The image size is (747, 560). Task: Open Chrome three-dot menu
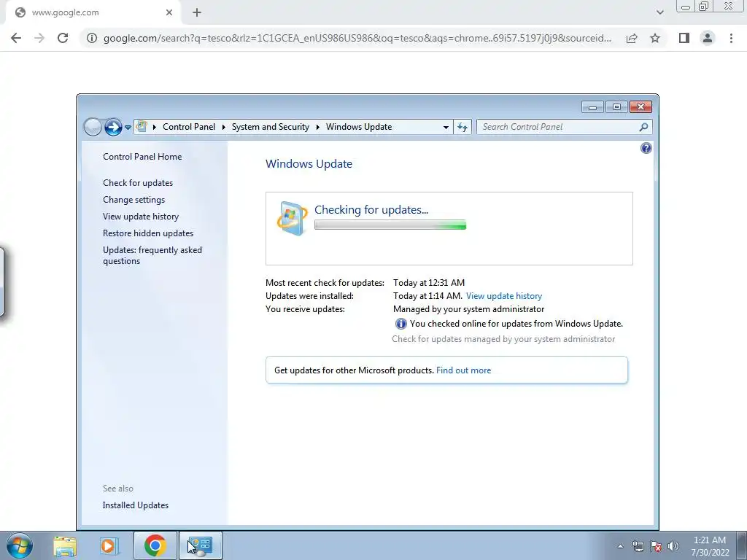[x=731, y=38]
